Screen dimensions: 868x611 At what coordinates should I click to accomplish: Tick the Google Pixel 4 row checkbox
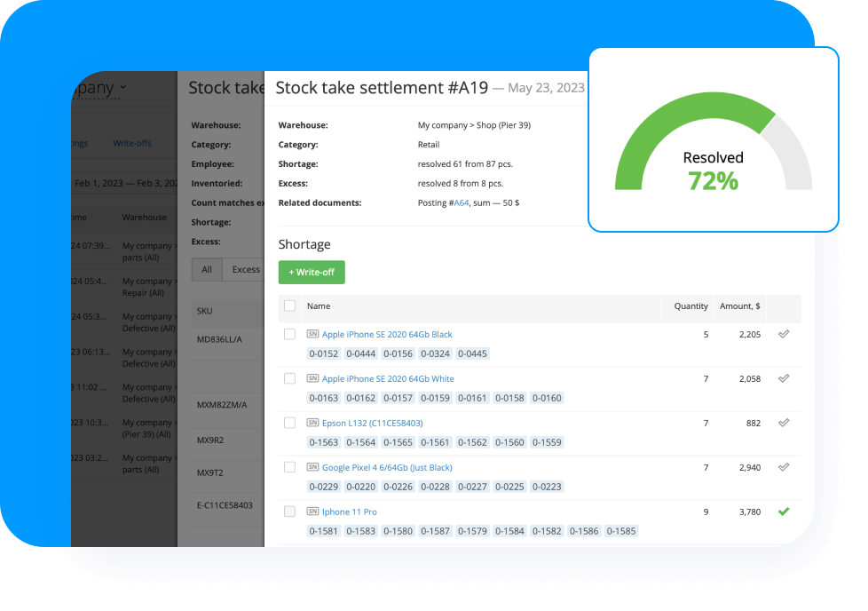coord(289,468)
